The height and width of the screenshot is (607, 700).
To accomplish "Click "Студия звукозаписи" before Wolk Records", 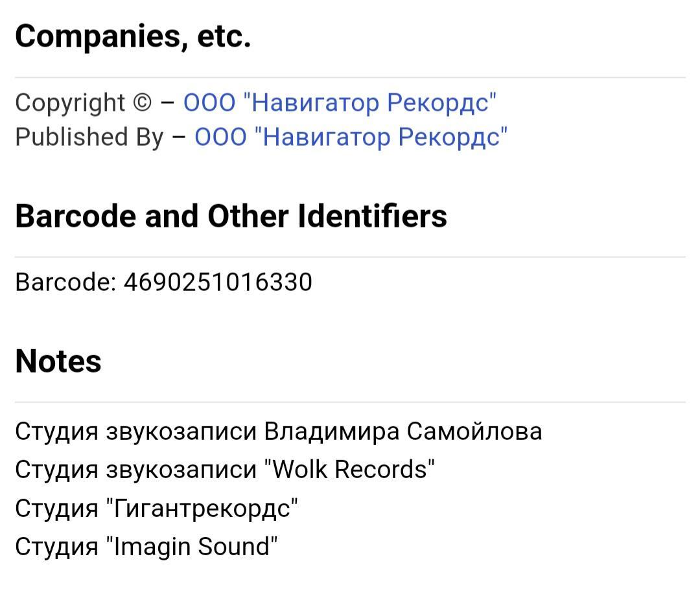I will (x=136, y=470).
